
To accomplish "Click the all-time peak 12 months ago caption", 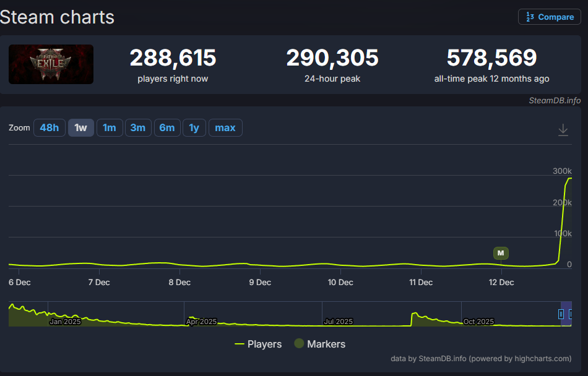I will pos(491,79).
